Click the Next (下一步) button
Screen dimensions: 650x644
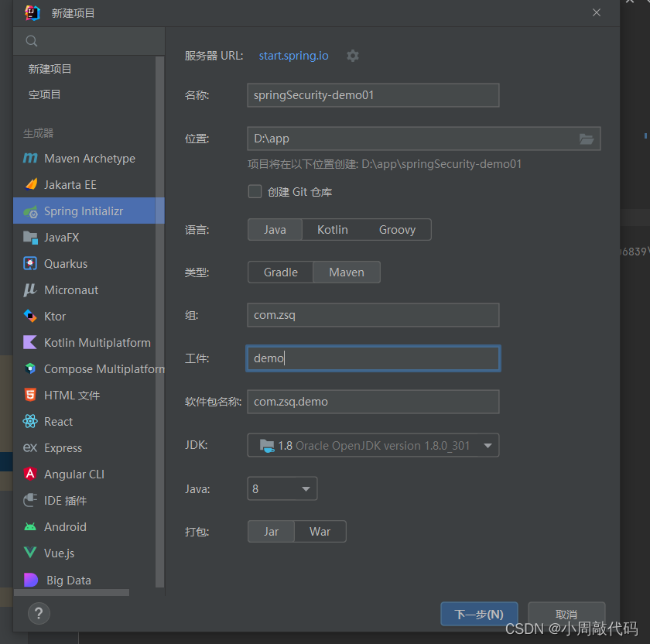pyautogui.click(x=479, y=614)
